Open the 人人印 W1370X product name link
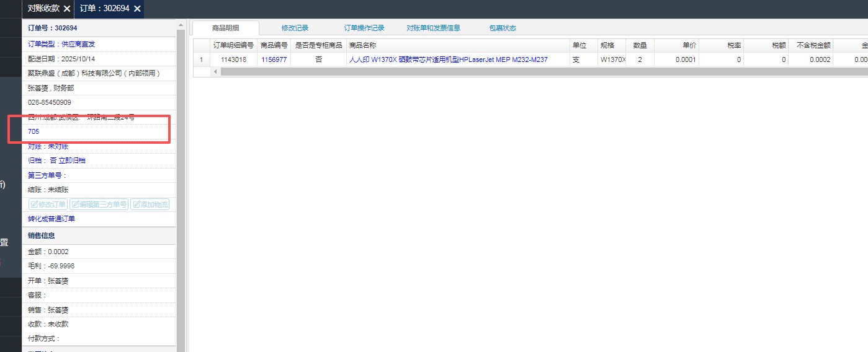The image size is (868, 352). (x=448, y=60)
